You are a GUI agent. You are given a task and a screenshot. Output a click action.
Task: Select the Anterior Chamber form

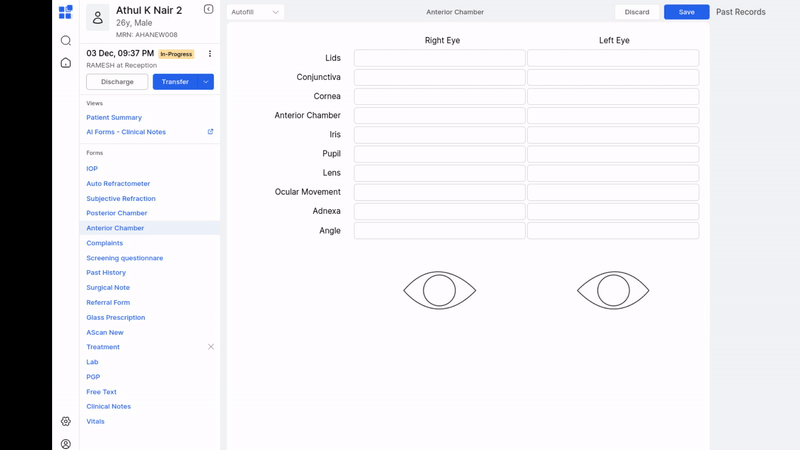(x=115, y=228)
